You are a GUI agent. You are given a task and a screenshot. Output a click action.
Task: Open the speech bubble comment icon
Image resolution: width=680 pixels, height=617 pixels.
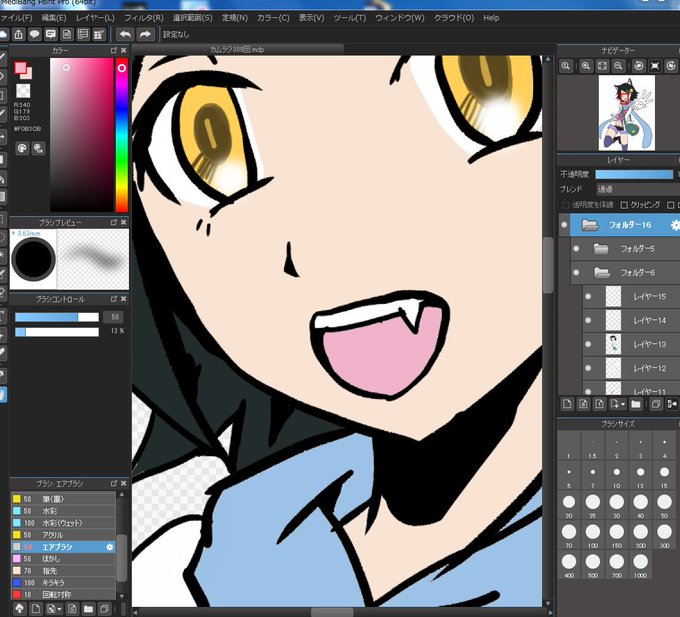(x=35, y=34)
